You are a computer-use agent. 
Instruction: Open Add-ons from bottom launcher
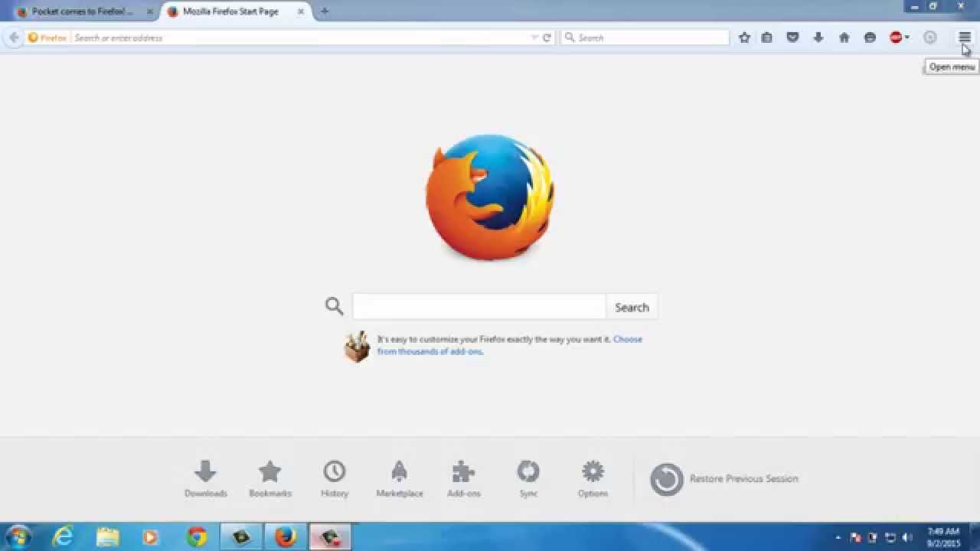463,479
